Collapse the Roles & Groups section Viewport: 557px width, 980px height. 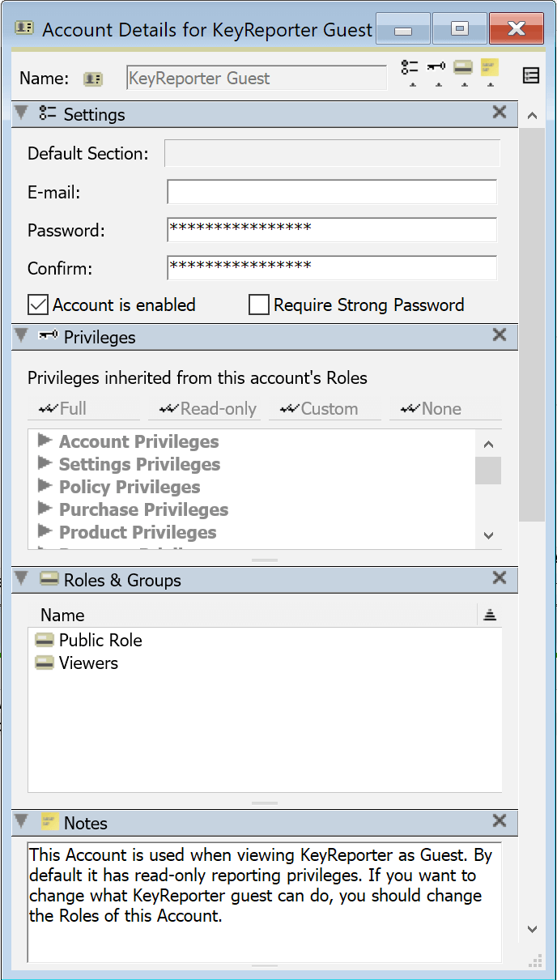(x=22, y=579)
